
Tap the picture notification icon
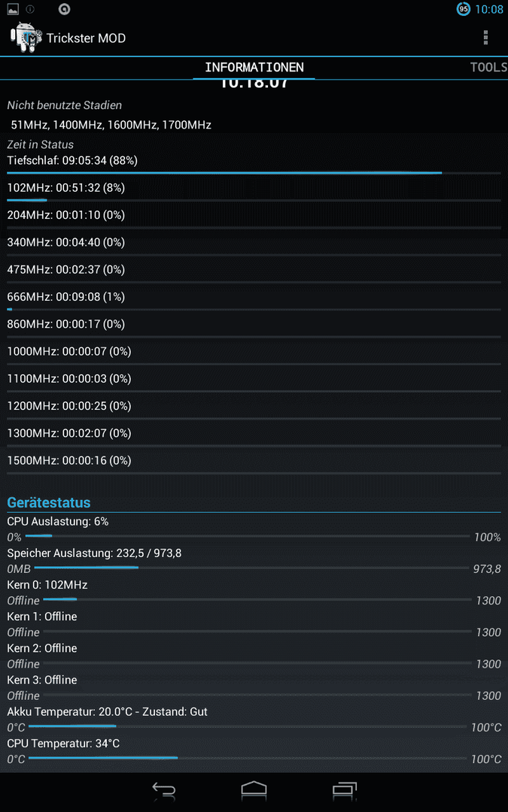13,9
